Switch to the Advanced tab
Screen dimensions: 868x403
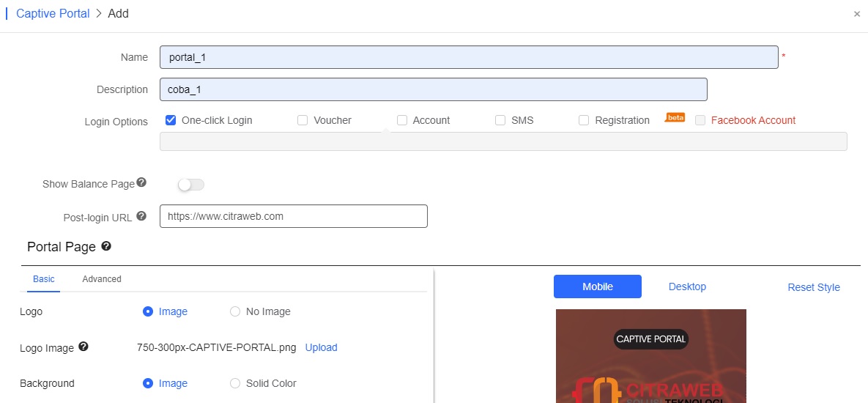[102, 279]
